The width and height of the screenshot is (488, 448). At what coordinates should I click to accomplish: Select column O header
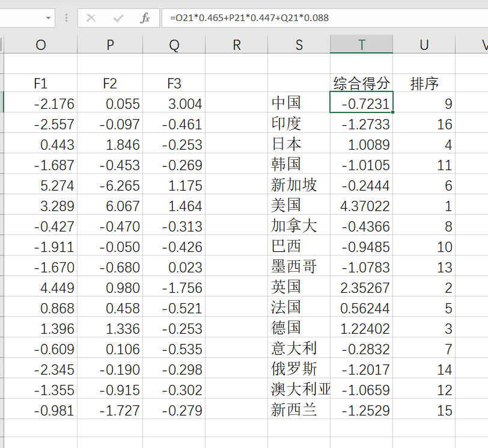click(41, 44)
